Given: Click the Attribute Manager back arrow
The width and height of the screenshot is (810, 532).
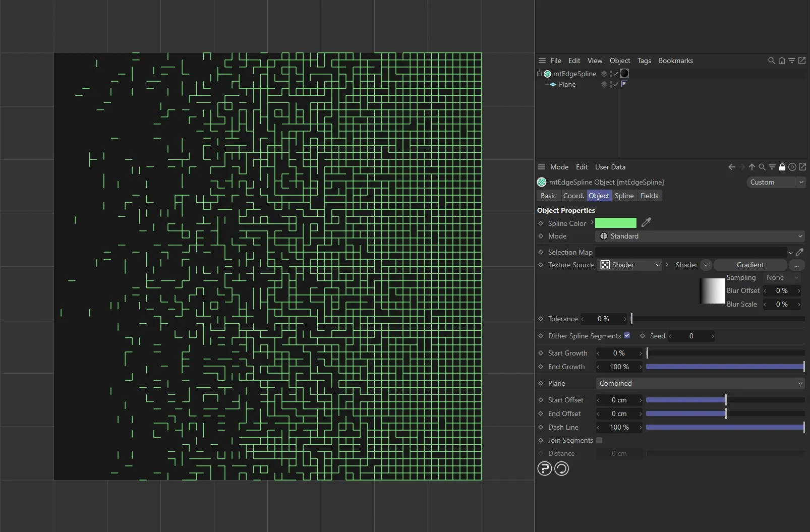Looking at the screenshot, I should [x=731, y=167].
